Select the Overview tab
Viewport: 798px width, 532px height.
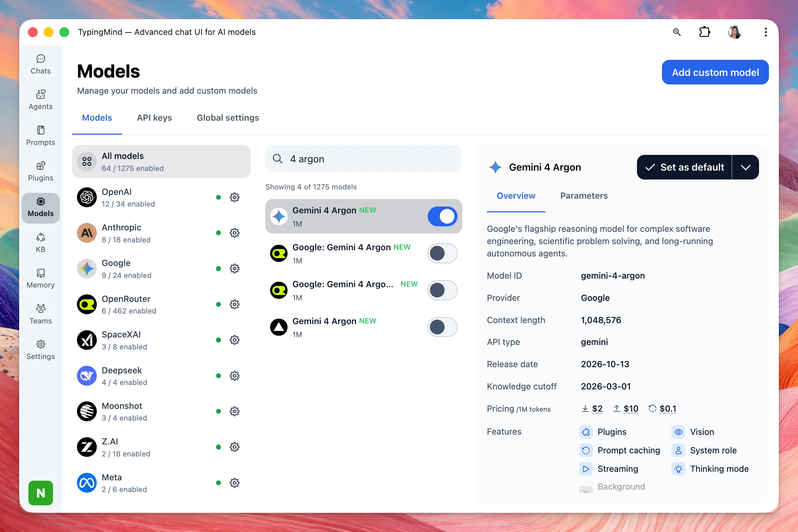point(516,196)
